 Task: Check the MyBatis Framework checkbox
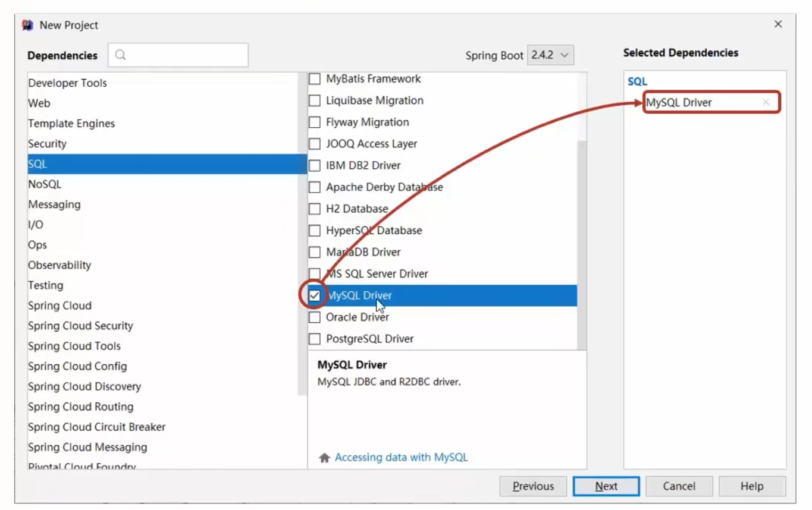click(315, 79)
